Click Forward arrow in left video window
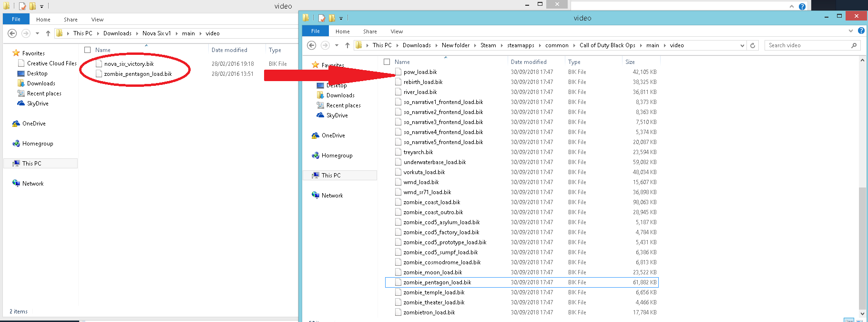This screenshot has width=868, height=322. click(26, 33)
